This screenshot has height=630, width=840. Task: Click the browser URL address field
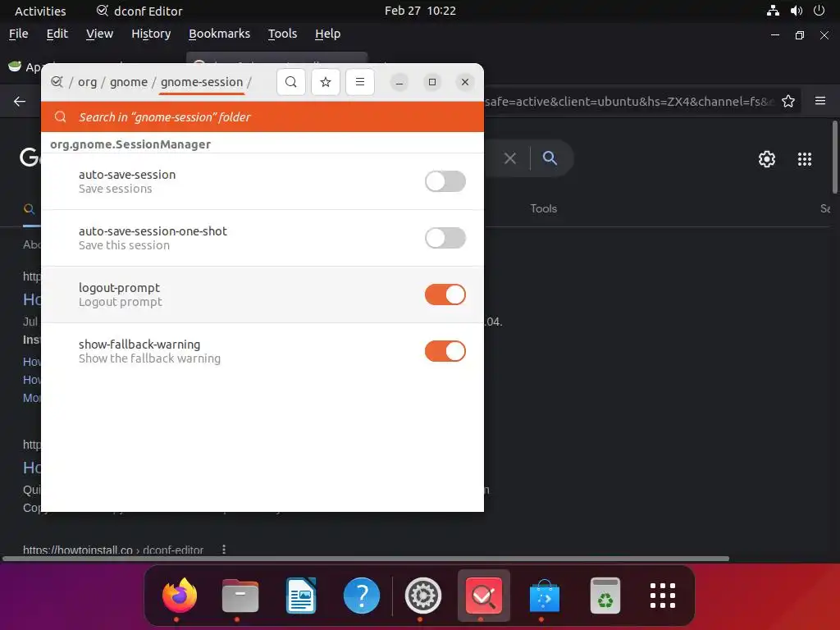[x=629, y=101]
